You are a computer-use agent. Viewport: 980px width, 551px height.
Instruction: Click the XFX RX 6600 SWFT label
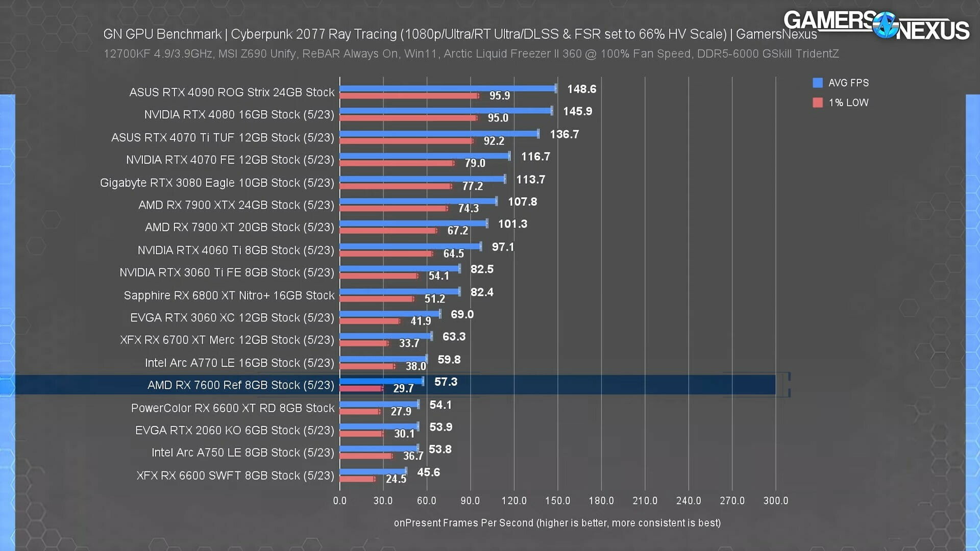click(x=235, y=475)
